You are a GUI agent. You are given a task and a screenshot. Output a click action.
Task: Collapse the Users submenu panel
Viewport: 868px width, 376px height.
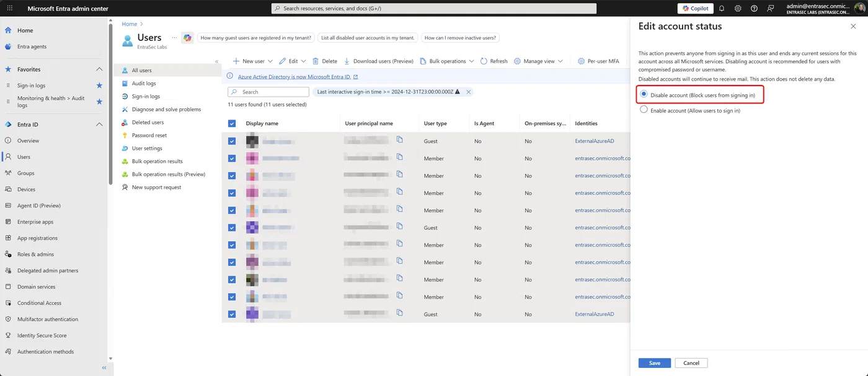(x=216, y=61)
